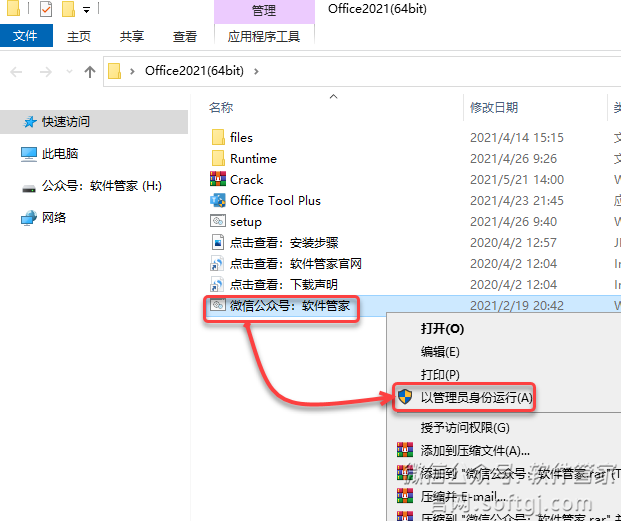Click the New Folder icon in quick access toolbar

[x=68, y=9]
